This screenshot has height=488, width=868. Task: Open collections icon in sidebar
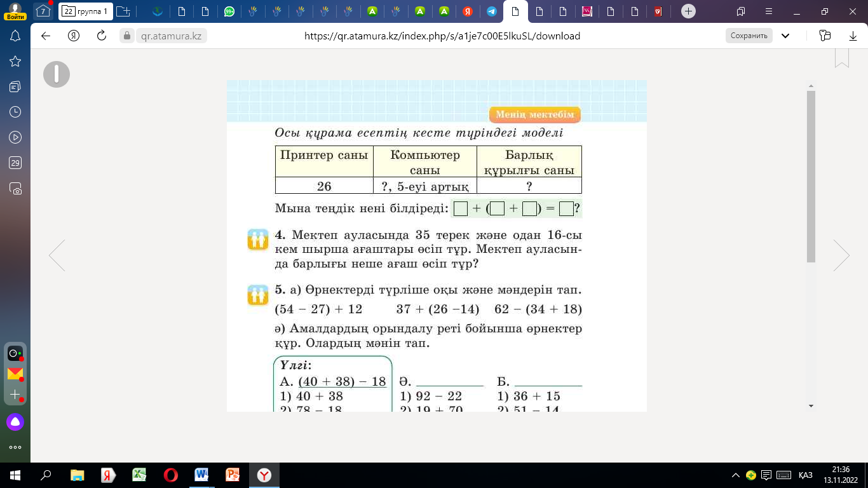click(x=15, y=86)
